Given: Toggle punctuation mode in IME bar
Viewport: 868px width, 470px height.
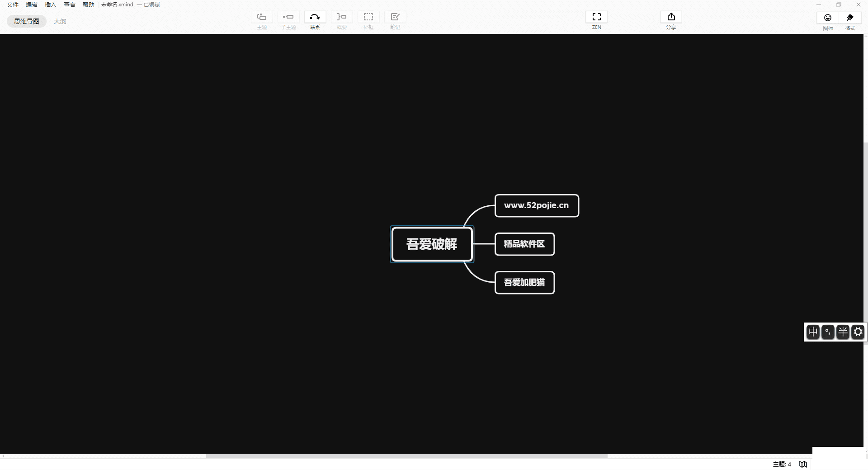Looking at the screenshot, I should coord(828,332).
